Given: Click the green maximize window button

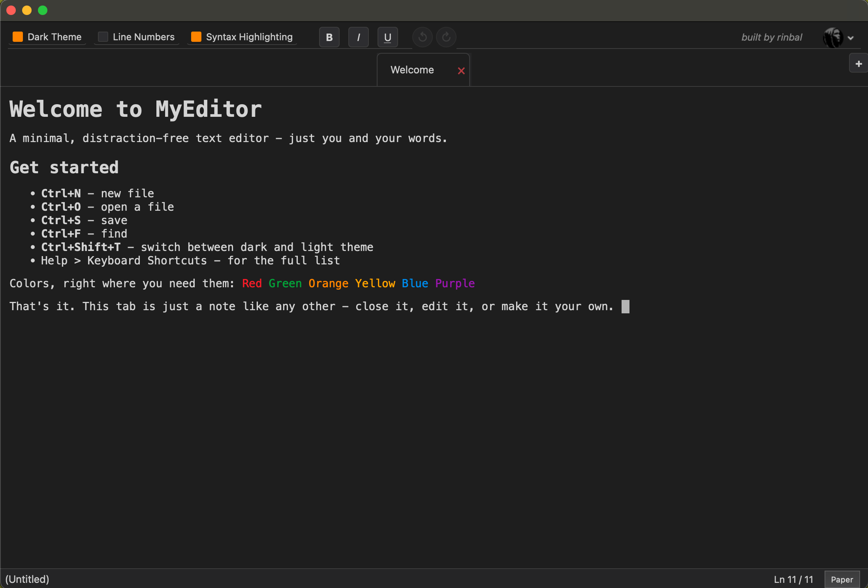Looking at the screenshot, I should [x=43, y=10].
